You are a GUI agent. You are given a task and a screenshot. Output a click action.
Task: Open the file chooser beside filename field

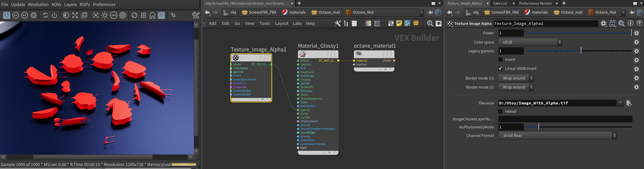[629, 103]
